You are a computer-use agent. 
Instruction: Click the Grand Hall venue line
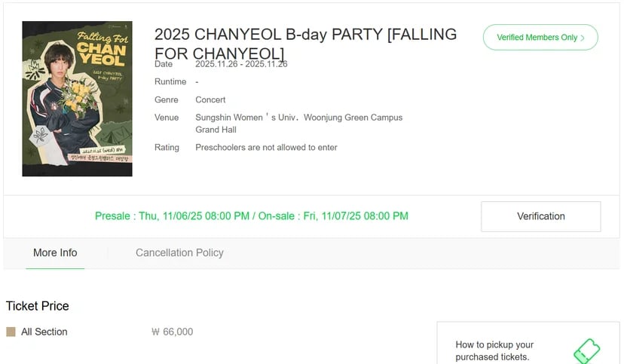(216, 130)
